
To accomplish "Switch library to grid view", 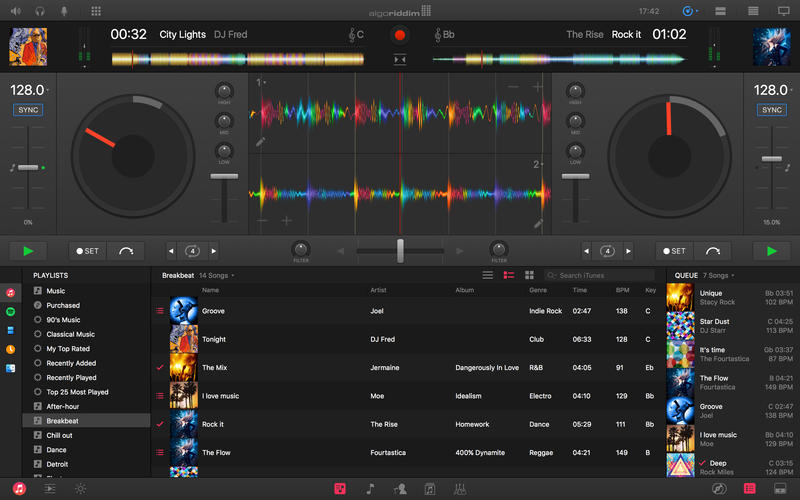I will click(x=529, y=275).
